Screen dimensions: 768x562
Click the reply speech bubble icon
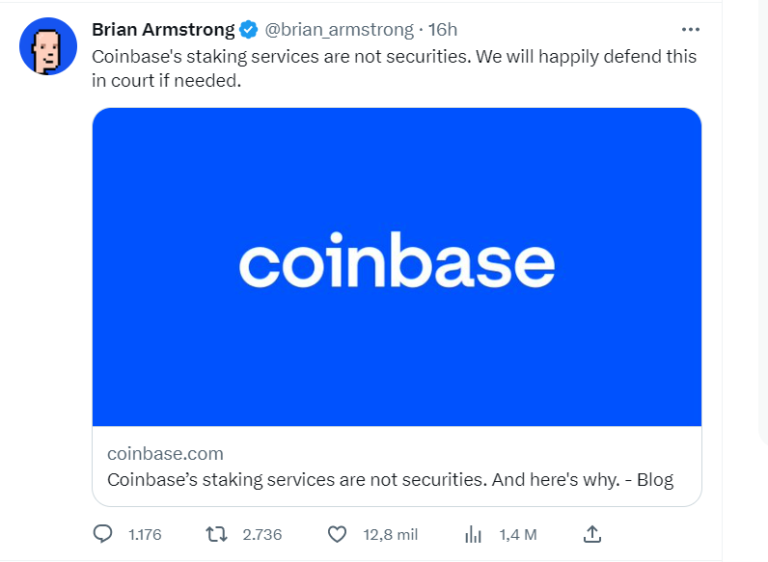(x=103, y=535)
